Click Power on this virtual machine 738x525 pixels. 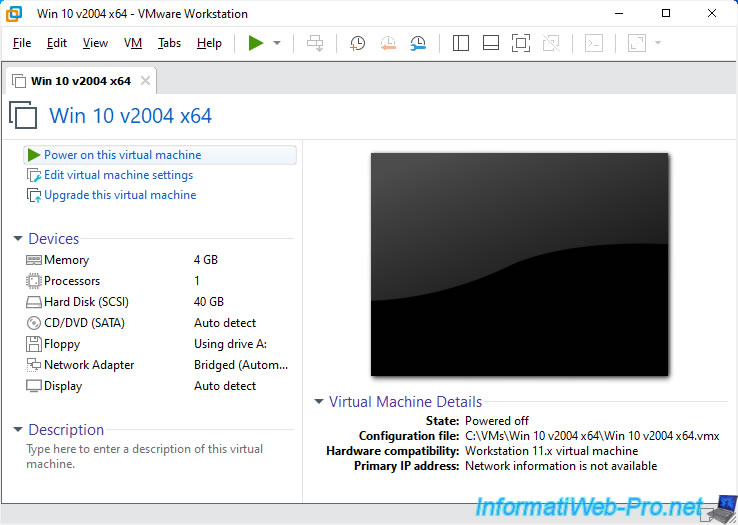coord(160,155)
